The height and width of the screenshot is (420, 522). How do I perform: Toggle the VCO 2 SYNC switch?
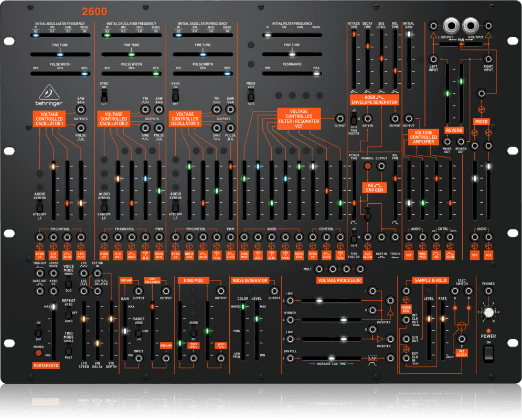pyautogui.click(x=104, y=97)
